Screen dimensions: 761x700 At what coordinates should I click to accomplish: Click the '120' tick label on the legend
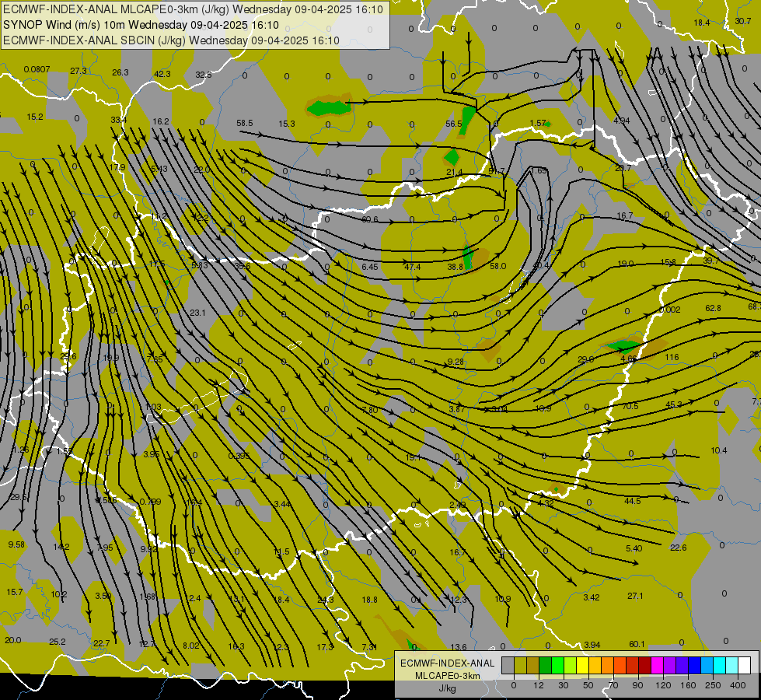click(x=663, y=685)
